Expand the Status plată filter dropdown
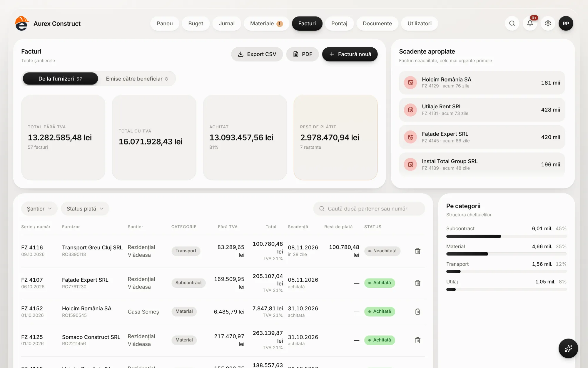 point(85,208)
